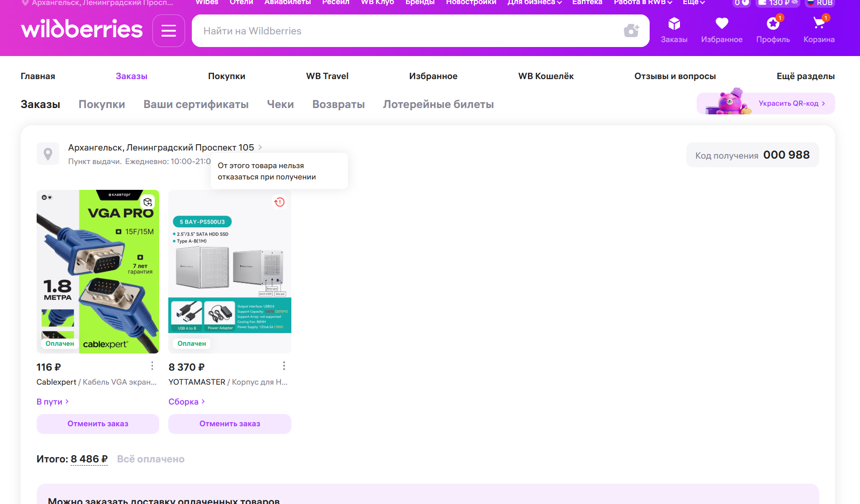Open WB Кошелёк navigation item

click(x=546, y=76)
